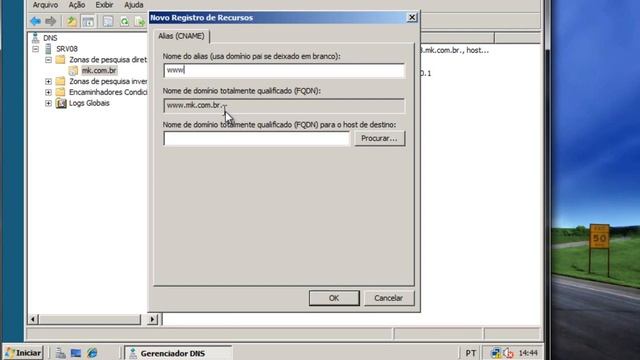Expand Encaminhadores Condicionais node

pyautogui.click(x=48, y=93)
